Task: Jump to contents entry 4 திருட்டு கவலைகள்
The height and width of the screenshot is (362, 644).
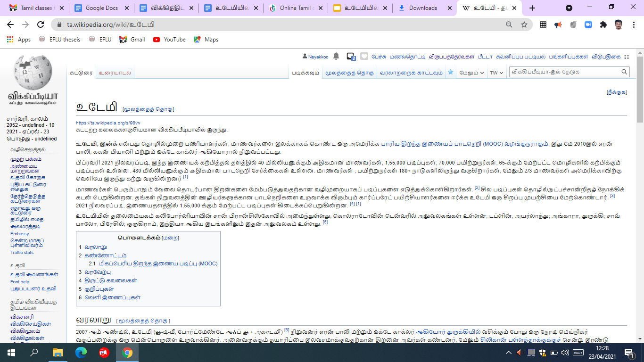Action: 108,280
